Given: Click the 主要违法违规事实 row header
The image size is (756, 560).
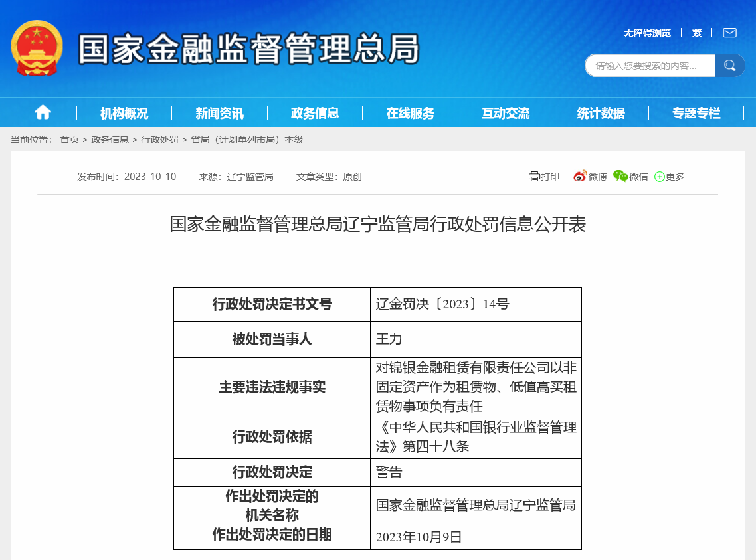Looking at the screenshot, I should tap(272, 387).
